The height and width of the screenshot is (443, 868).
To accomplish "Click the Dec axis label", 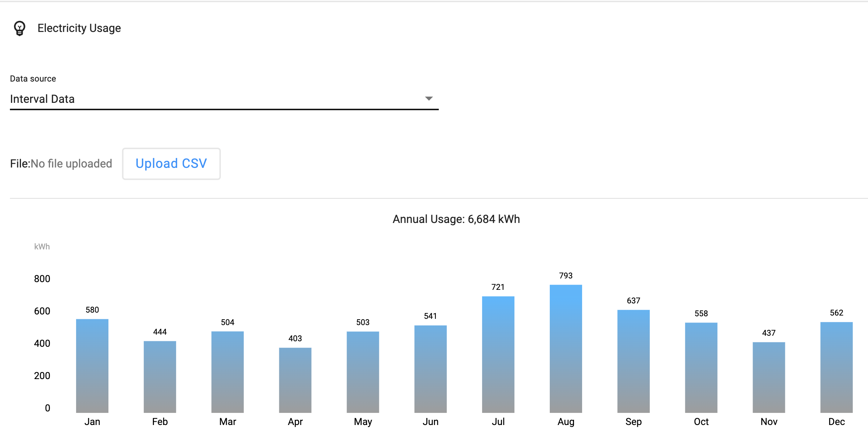I will point(836,422).
